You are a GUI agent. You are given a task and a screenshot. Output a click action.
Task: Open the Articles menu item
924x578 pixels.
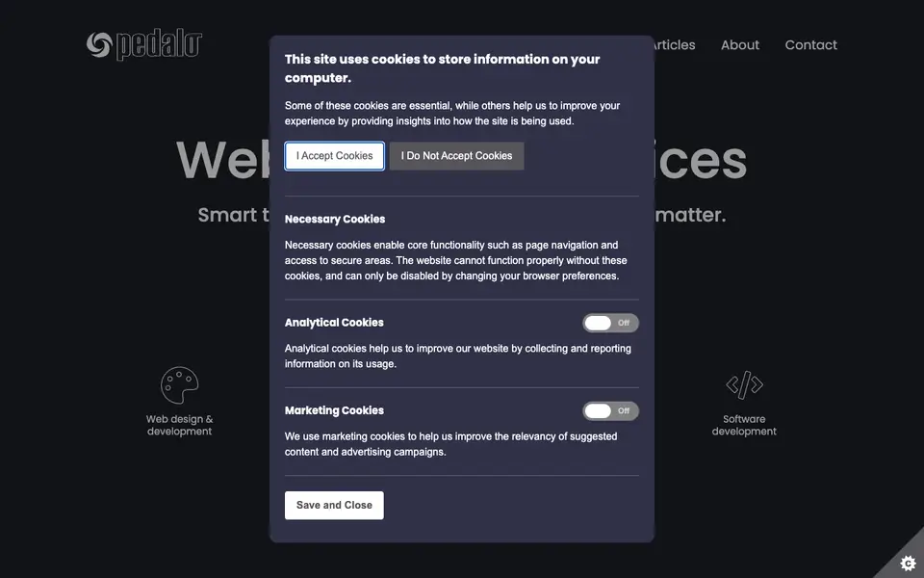(675, 45)
